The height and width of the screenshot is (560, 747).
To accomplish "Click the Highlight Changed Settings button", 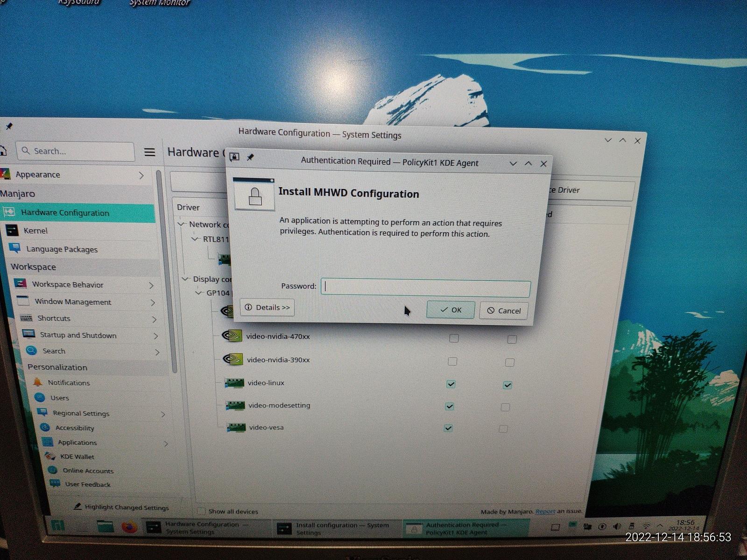I will [x=121, y=507].
